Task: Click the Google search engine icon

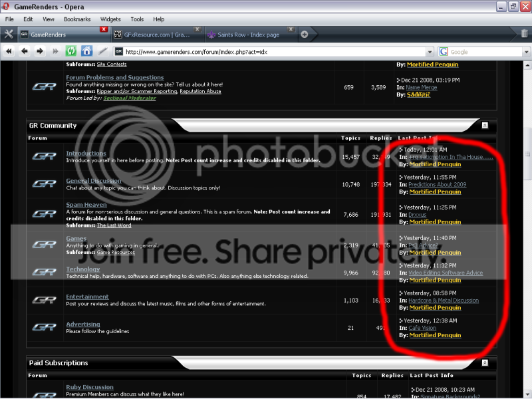Action: (x=444, y=52)
